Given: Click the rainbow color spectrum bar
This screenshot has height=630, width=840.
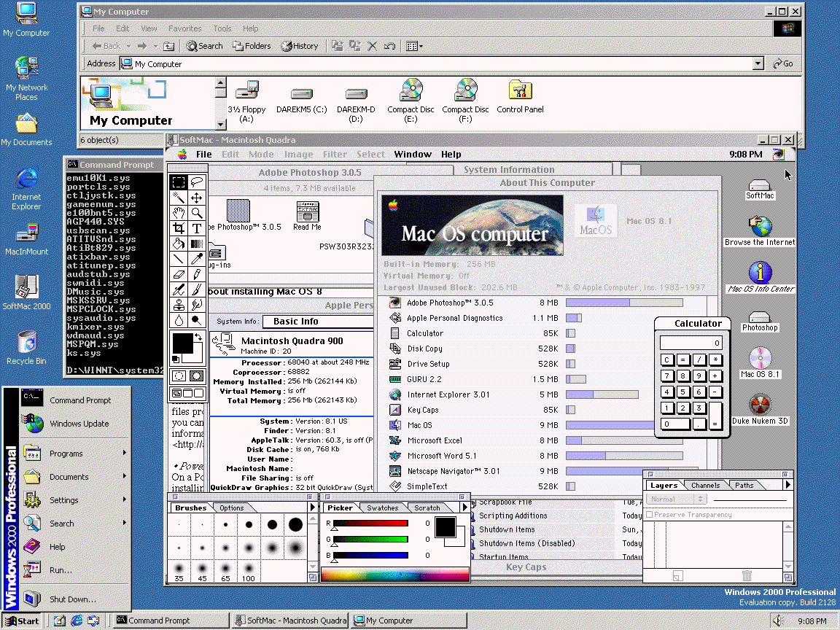Looking at the screenshot, I should tap(394, 575).
